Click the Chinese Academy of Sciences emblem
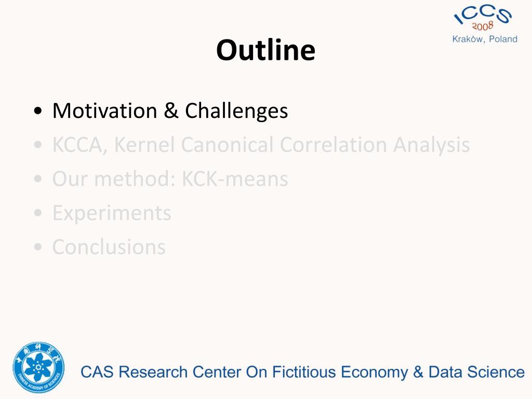This screenshot has width=532, height=399. pos(38,367)
